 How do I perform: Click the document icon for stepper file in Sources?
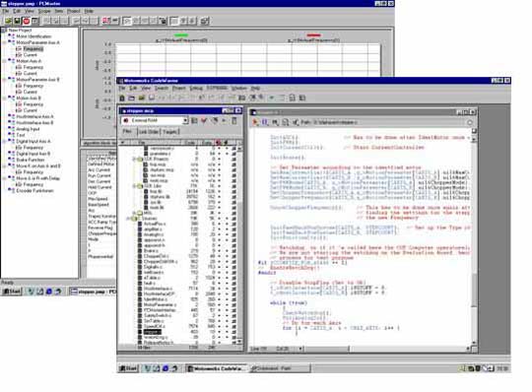click(x=140, y=332)
